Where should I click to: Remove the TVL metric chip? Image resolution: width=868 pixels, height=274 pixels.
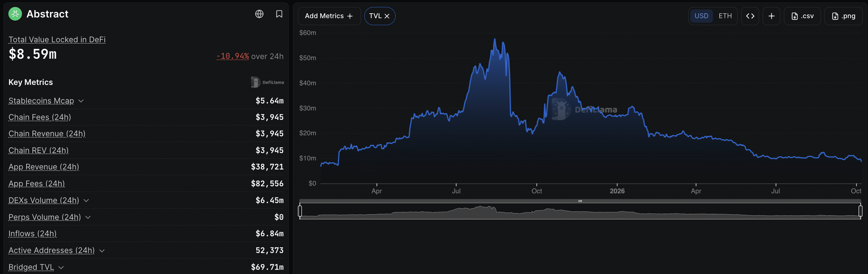tap(387, 16)
